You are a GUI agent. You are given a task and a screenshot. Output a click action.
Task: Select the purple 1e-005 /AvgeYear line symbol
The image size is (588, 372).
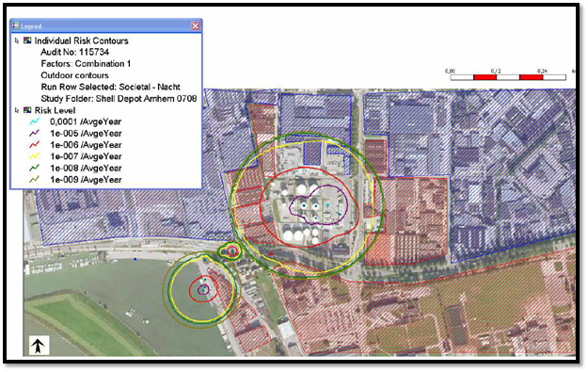[x=35, y=133]
